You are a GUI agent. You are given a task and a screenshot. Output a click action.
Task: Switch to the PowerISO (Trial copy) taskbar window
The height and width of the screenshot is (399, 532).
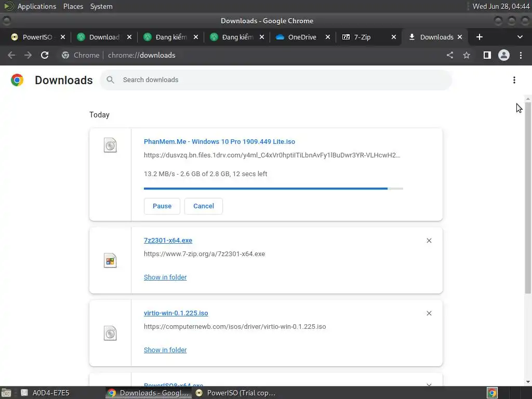click(236, 393)
